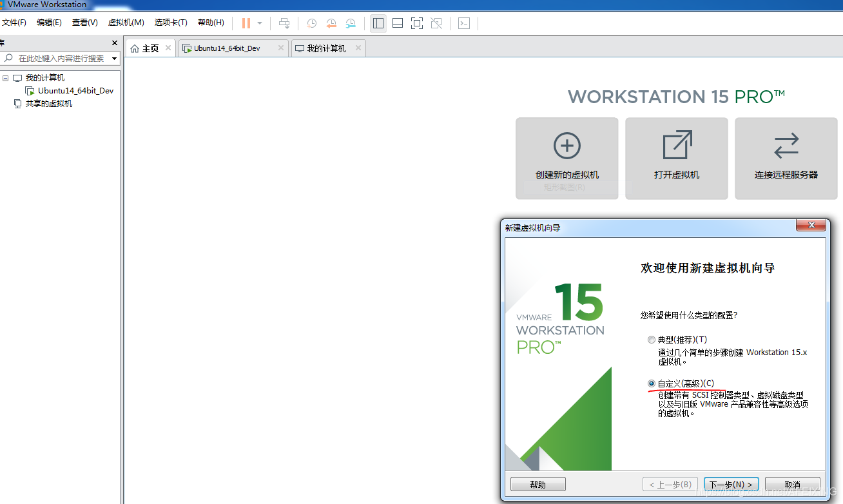
Task: Toggle the thumbnail bar view icon
Action: (398, 23)
